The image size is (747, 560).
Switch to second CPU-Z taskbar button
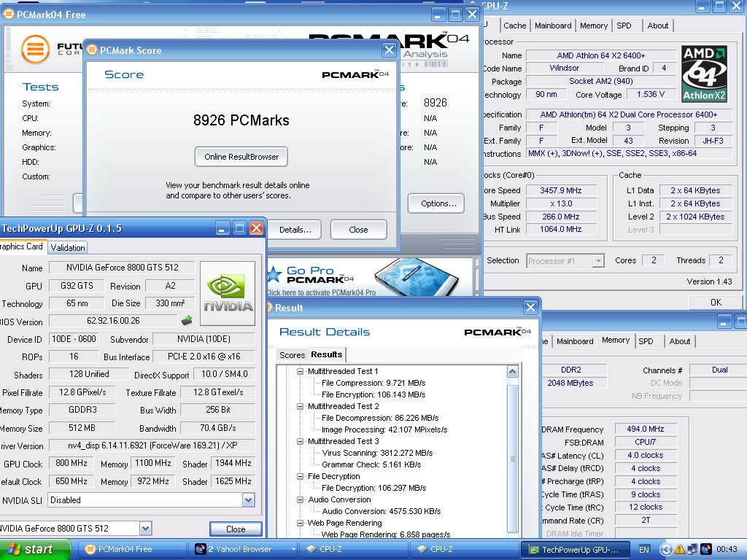click(464, 549)
